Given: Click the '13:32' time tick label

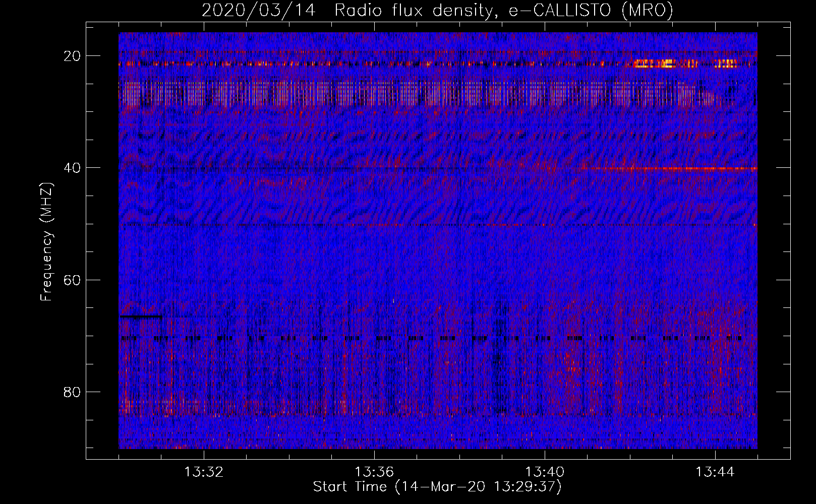Looking at the screenshot, I should [x=204, y=472].
